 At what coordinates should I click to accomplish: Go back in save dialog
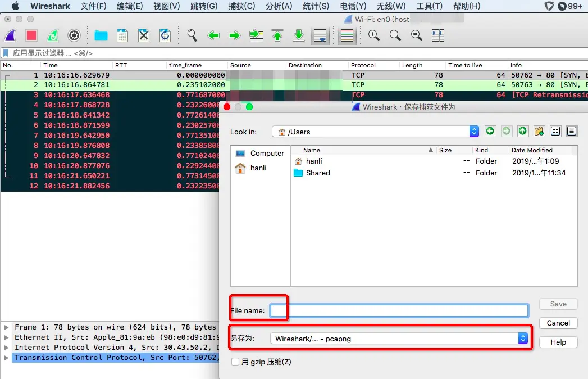click(x=490, y=131)
